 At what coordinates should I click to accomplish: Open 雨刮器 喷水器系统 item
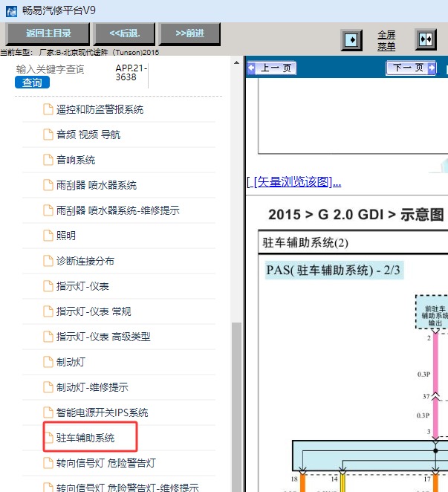point(97,185)
